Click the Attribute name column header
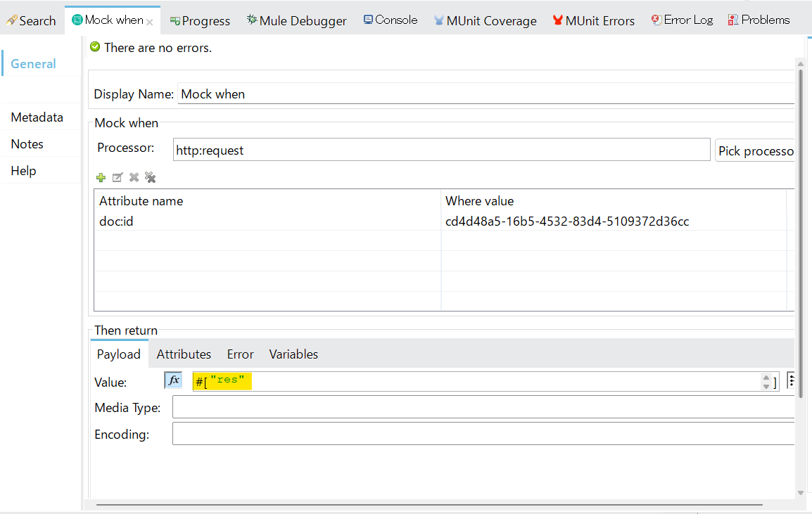812x514 pixels. tap(267, 201)
